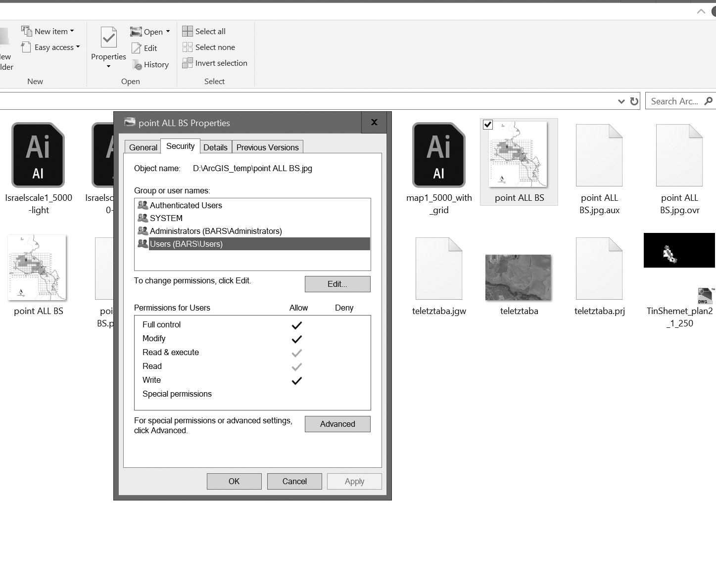Click the Invert selection icon

[188, 63]
